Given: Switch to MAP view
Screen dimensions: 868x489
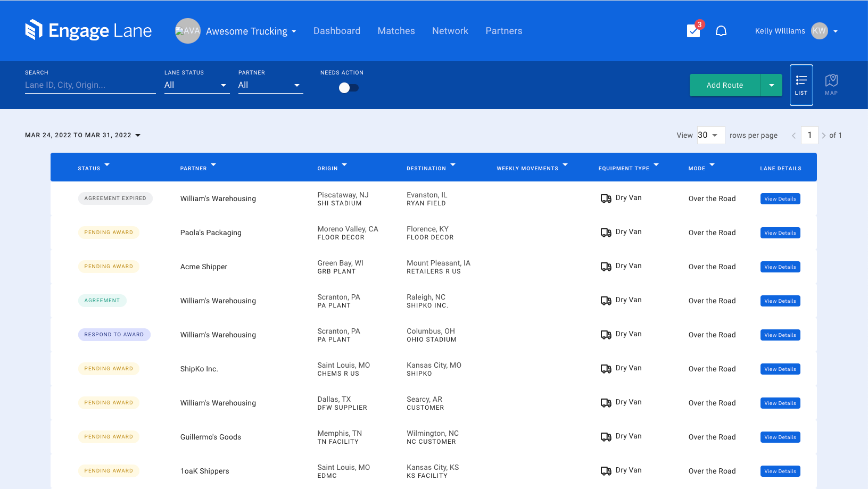Looking at the screenshot, I should [831, 84].
